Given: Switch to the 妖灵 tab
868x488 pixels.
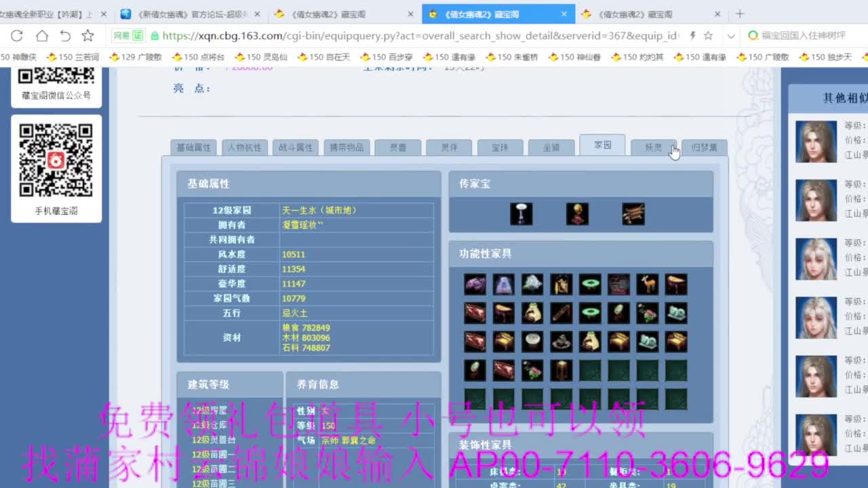Looking at the screenshot, I should pyautogui.click(x=654, y=147).
